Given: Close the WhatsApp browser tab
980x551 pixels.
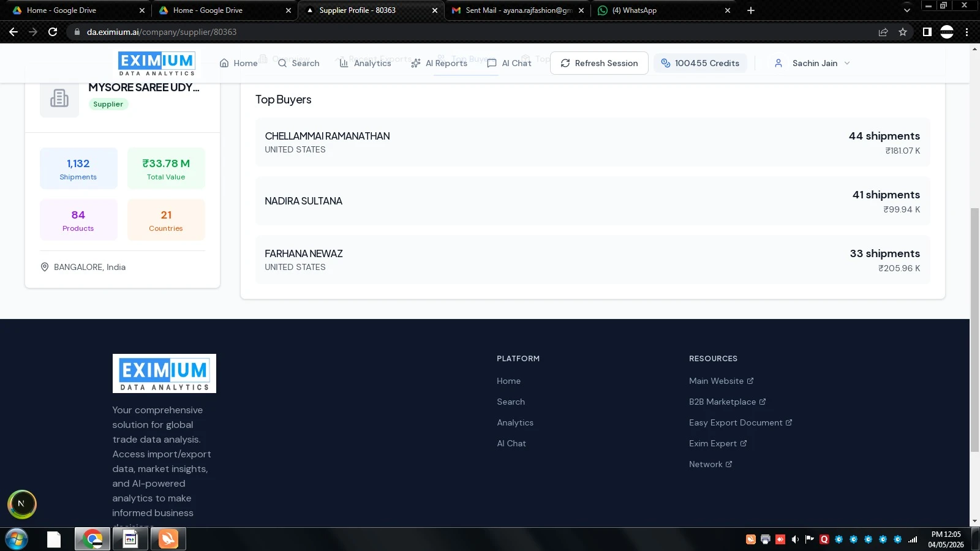Looking at the screenshot, I should click(x=728, y=10).
